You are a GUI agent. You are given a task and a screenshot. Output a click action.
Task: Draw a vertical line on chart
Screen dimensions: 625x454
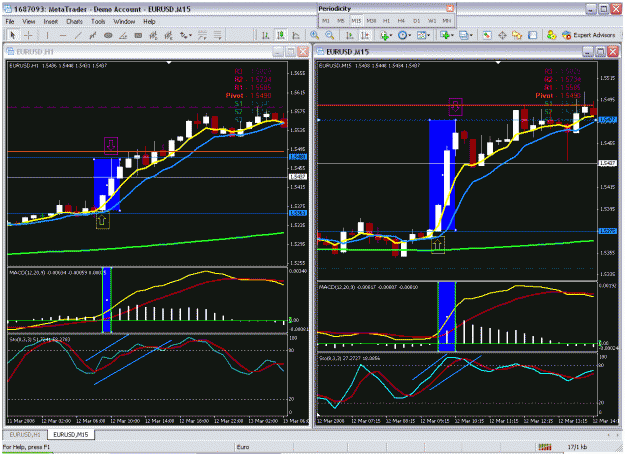pyautogui.click(x=47, y=35)
